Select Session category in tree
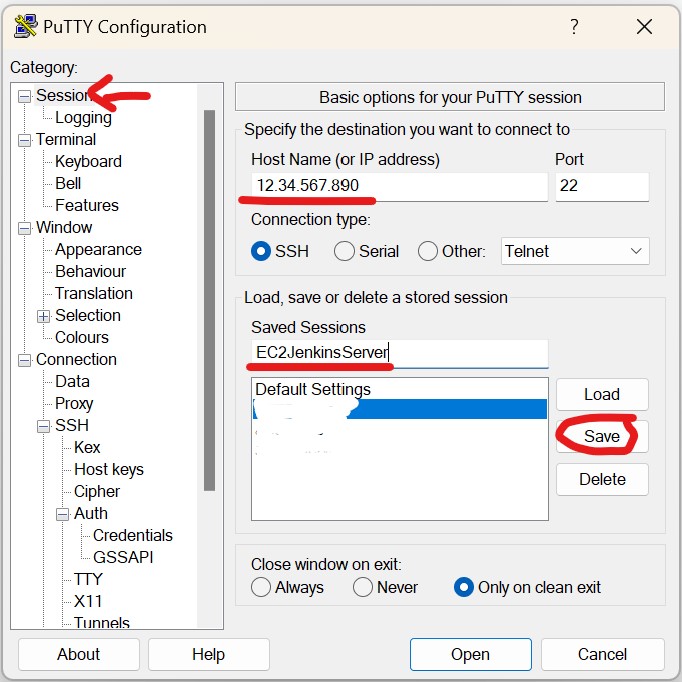Screen dimensions: 682x682 pyautogui.click(x=64, y=95)
